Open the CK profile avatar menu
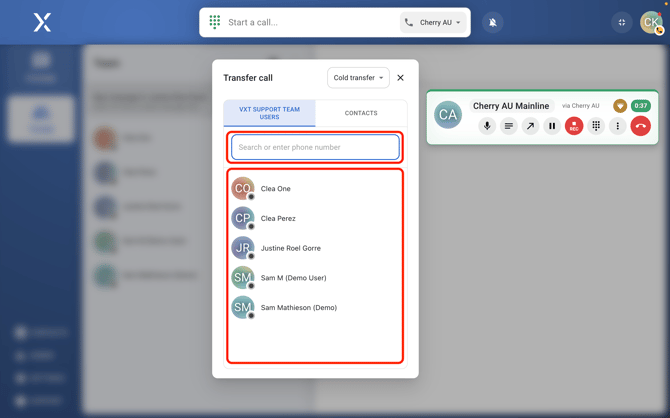Image resolution: width=670 pixels, height=418 pixels. pyautogui.click(x=651, y=22)
